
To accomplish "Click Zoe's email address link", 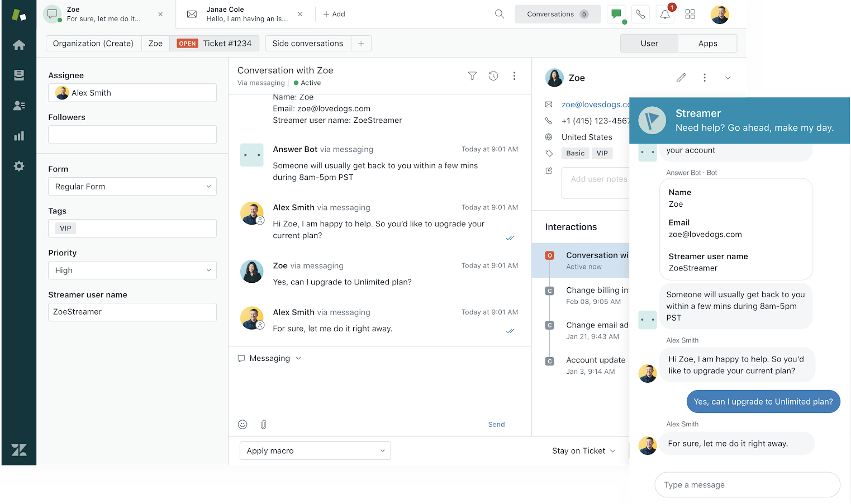I will click(x=595, y=104).
